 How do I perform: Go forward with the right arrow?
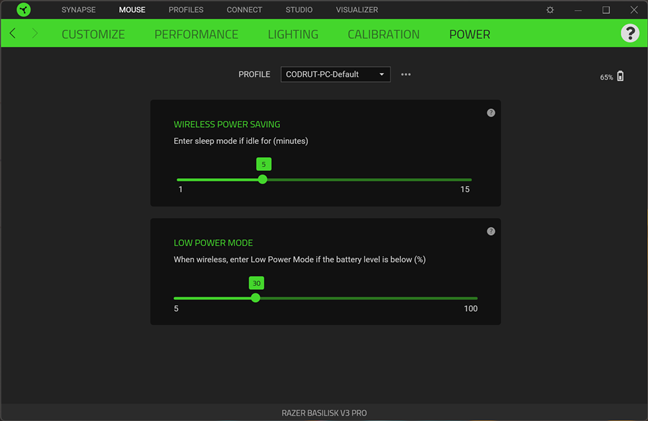35,33
